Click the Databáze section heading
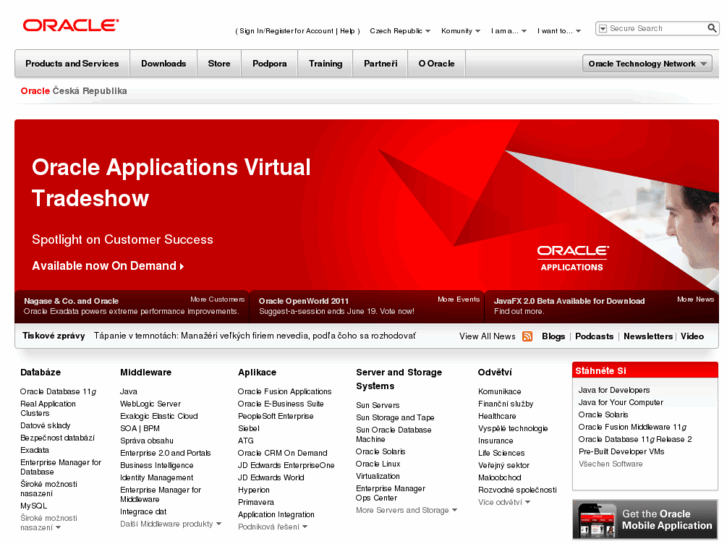 pyautogui.click(x=40, y=372)
